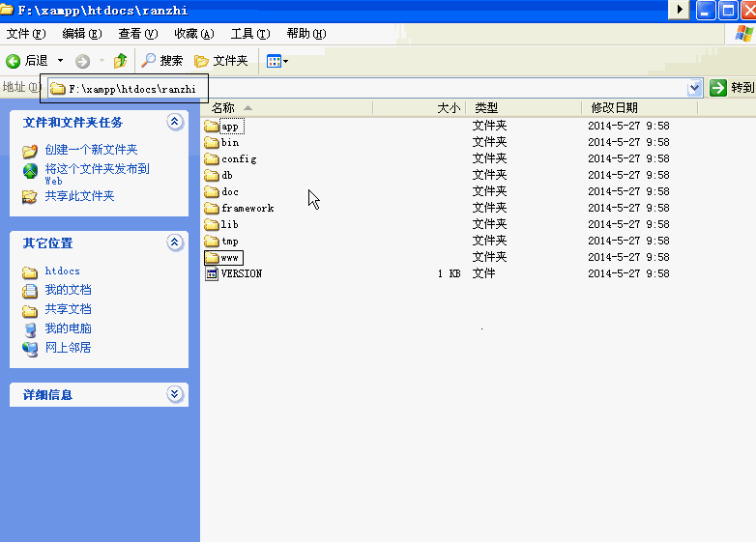Click the My Computer (我的电脑) icon
Image resolution: width=756 pixels, height=542 pixels.
[x=30, y=329]
